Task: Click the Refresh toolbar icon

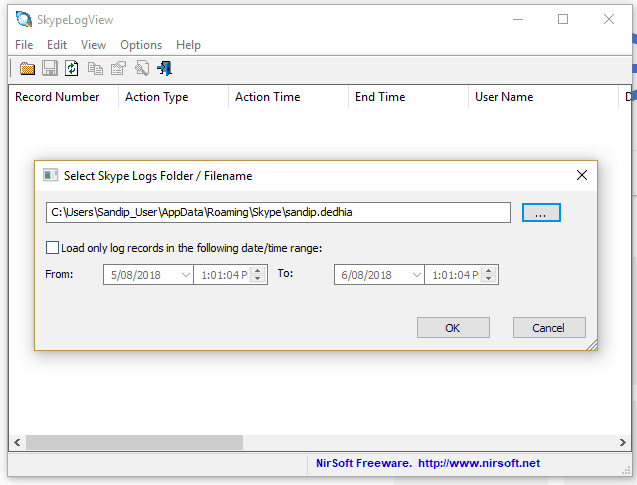Action: click(72, 68)
